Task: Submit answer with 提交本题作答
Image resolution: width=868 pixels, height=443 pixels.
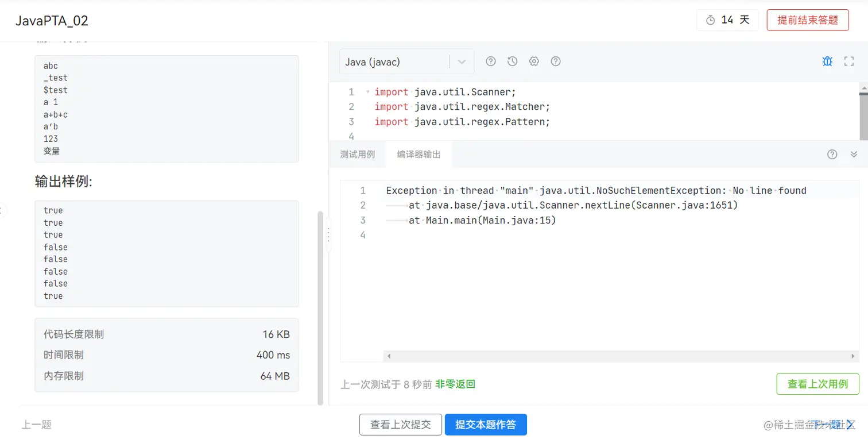Action: pyautogui.click(x=486, y=425)
